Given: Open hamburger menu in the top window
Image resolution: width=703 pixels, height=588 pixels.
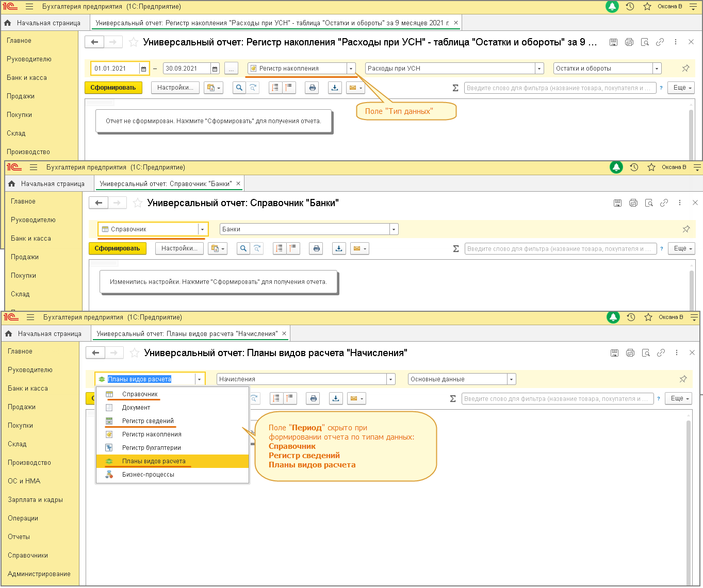Looking at the screenshot, I should (29, 7).
